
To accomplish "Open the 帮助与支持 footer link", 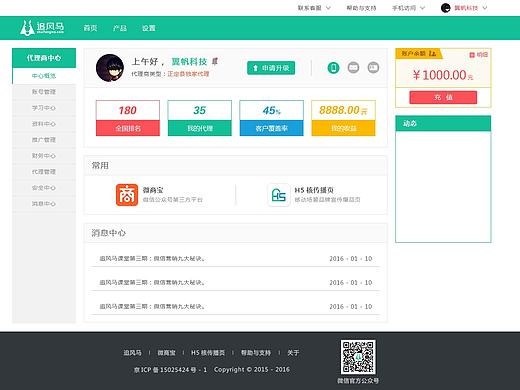I will coord(256,353).
